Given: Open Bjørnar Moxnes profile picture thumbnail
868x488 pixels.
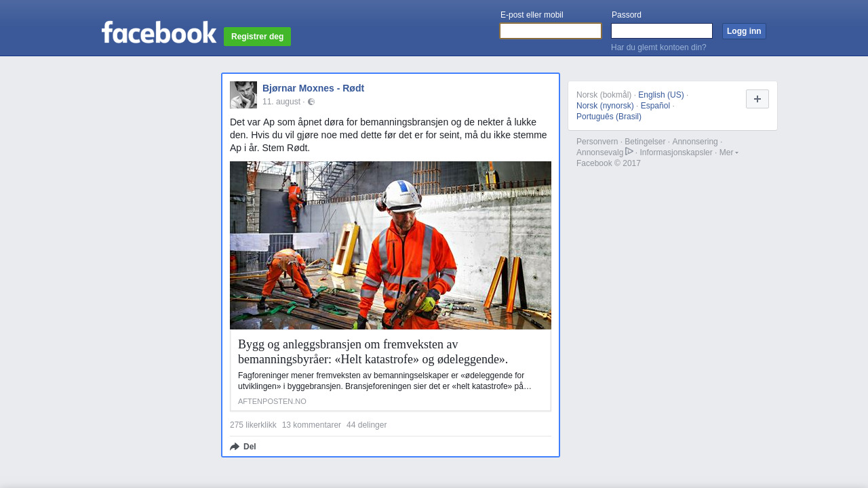Looking at the screenshot, I should (243, 95).
